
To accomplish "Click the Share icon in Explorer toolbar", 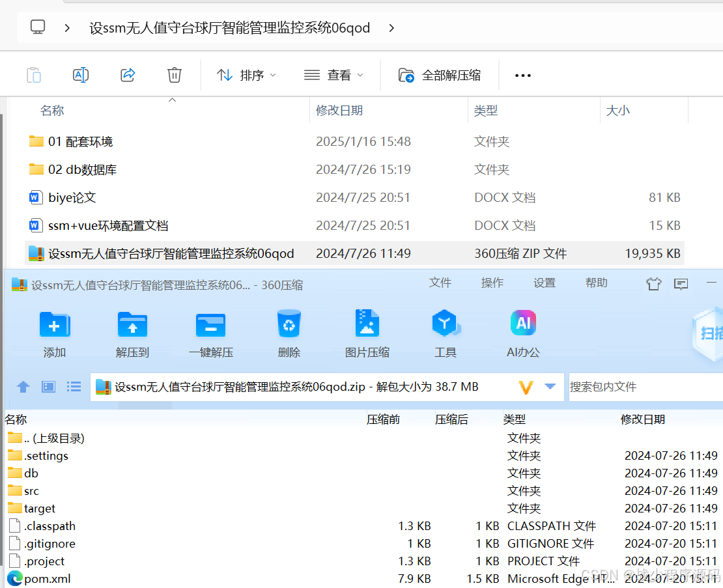I will click(128, 75).
